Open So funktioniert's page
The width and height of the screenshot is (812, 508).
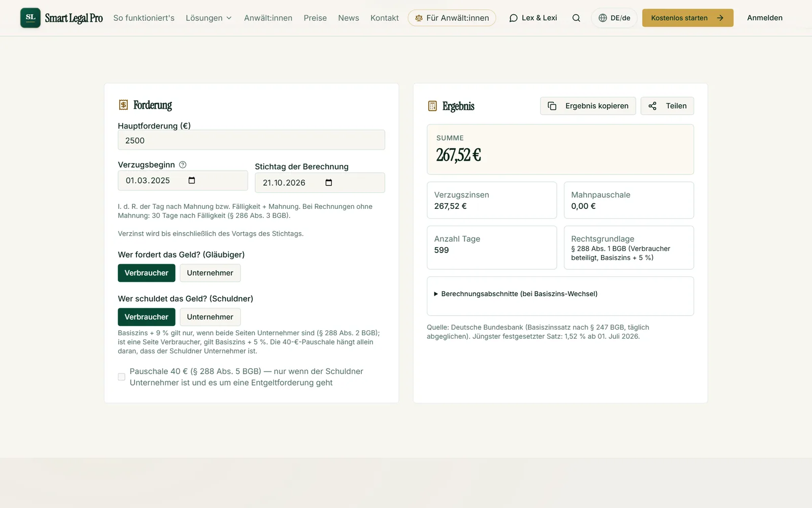[144, 18]
